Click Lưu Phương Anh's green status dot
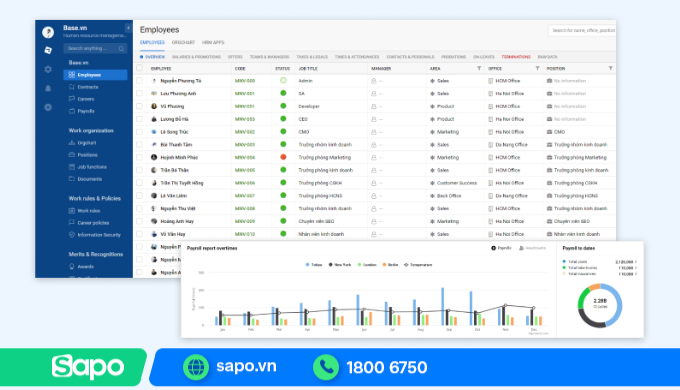Viewport: 680px width, 390px height. pyautogui.click(x=283, y=93)
